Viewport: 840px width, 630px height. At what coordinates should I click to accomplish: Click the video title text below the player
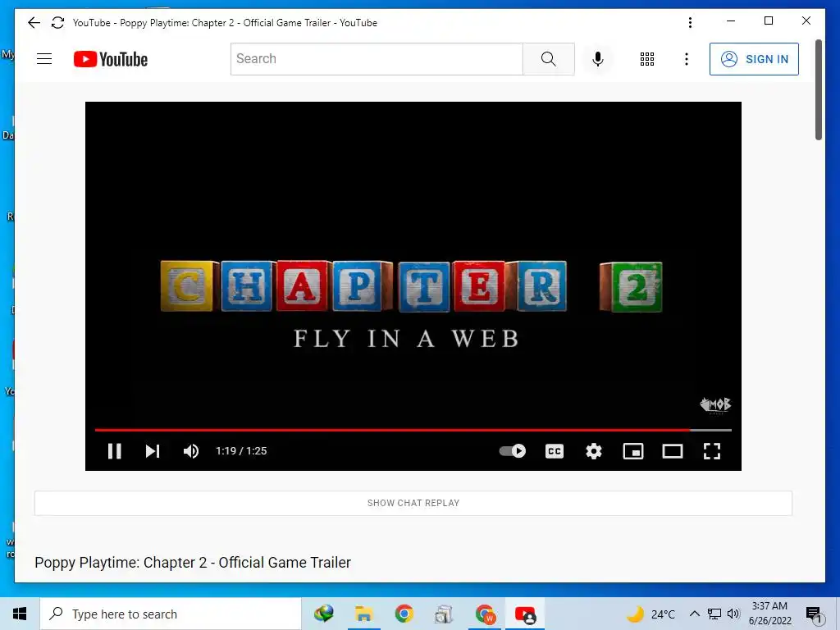coord(193,563)
